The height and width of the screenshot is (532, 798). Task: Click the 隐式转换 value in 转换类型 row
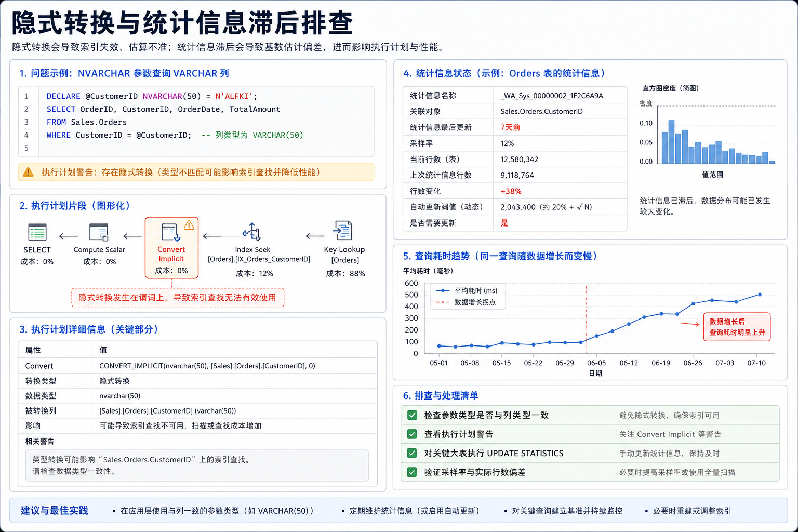click(x=114, y=381)
